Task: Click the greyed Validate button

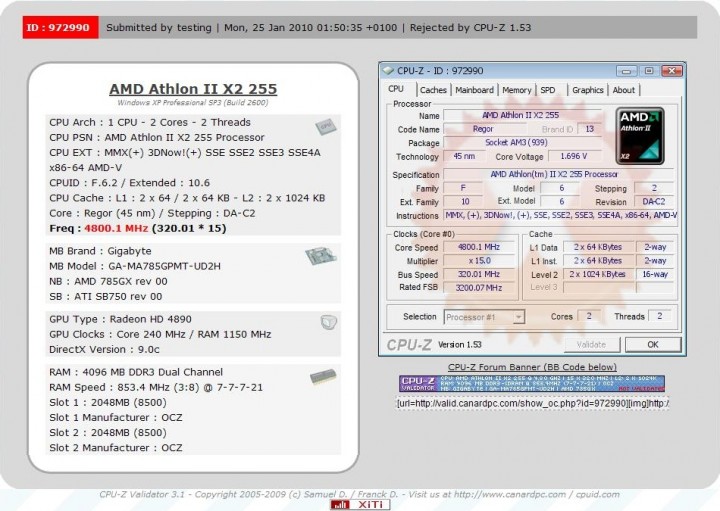Action: pos(591,344)
